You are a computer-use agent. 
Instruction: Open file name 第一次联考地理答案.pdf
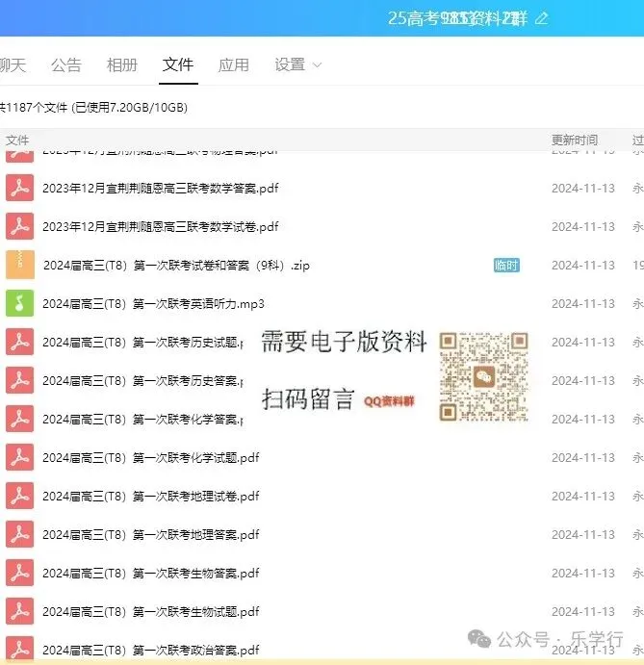point(150,535)
